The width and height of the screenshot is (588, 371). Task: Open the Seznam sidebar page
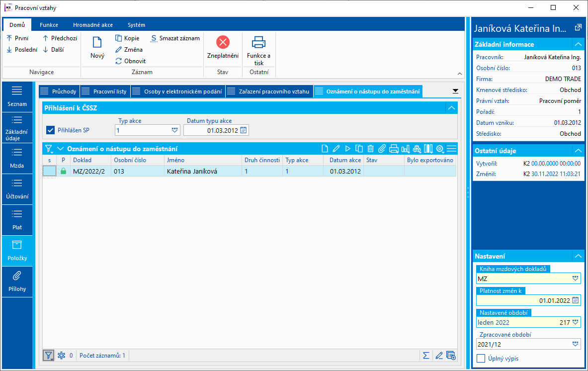coord(17,96)
